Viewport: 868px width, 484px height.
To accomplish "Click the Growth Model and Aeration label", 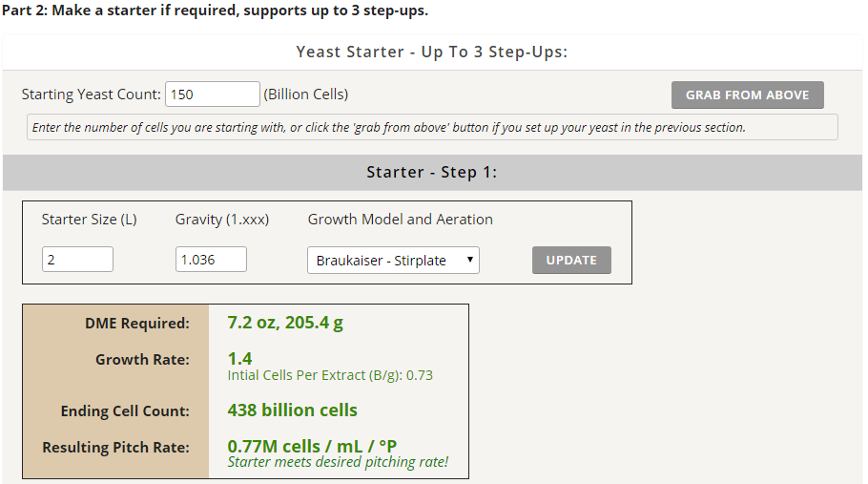I will 401,220.
